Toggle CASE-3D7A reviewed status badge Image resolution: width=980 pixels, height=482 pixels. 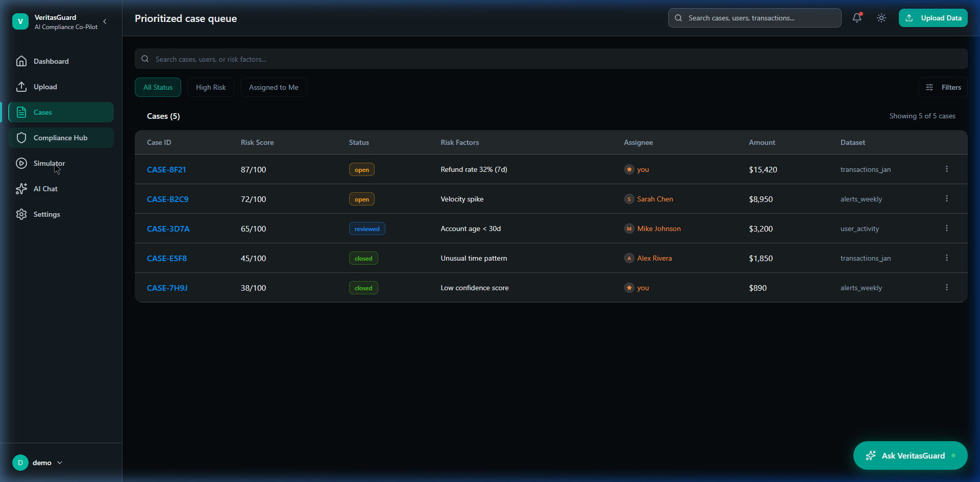click(367, 229)
